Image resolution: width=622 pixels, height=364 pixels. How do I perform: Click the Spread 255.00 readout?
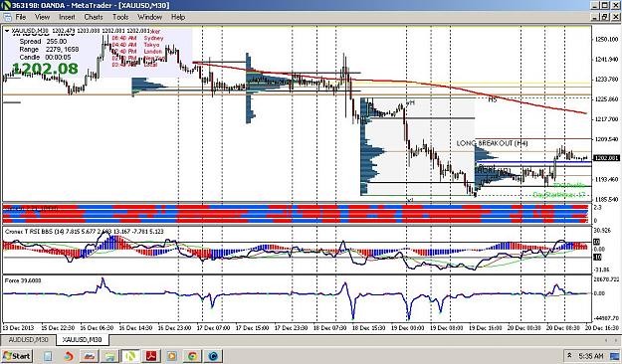(43, 41)
